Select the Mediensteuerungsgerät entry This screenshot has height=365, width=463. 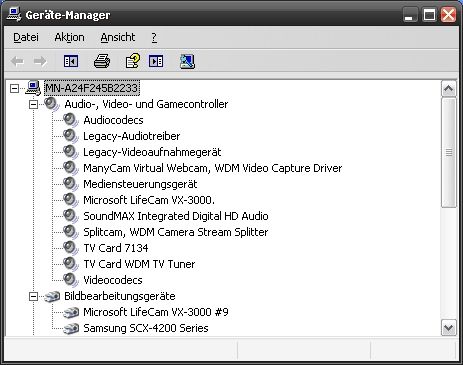click(x=140, y=184)
